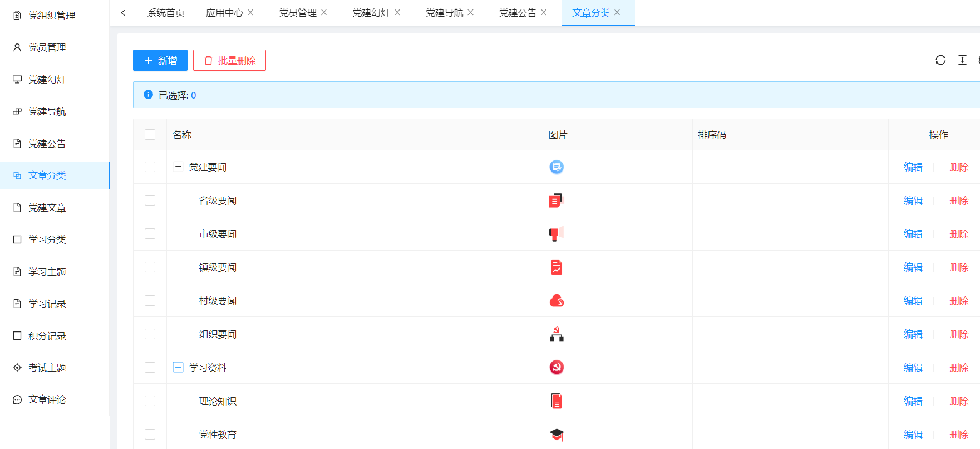Click the row density icon in toolbar

(962, 60)
